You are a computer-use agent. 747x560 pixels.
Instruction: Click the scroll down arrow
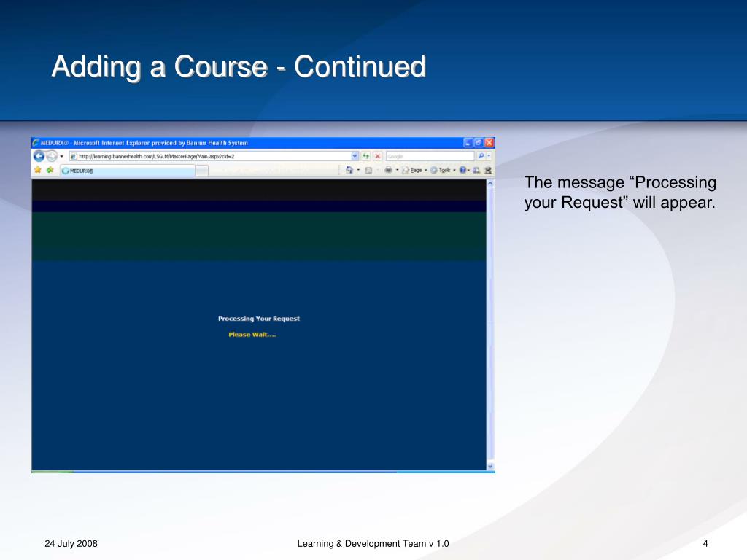[x=490, y=466]
